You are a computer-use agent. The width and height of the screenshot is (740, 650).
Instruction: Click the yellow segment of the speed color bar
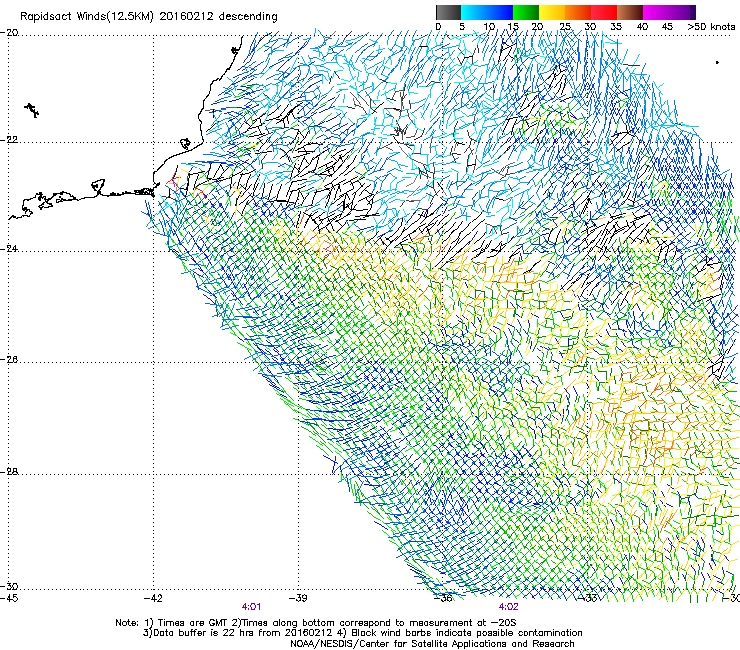point(552,12)
